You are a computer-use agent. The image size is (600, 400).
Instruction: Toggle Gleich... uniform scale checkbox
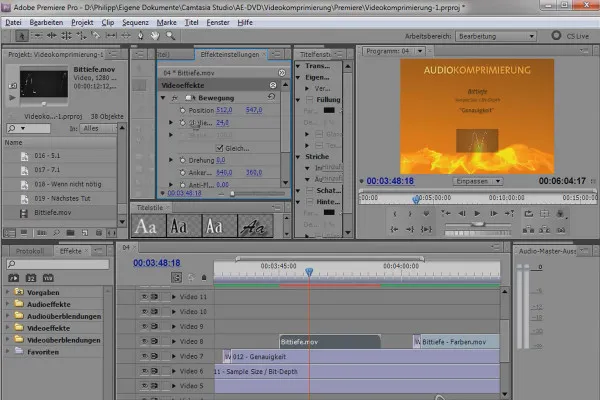[x=219, y=148]
